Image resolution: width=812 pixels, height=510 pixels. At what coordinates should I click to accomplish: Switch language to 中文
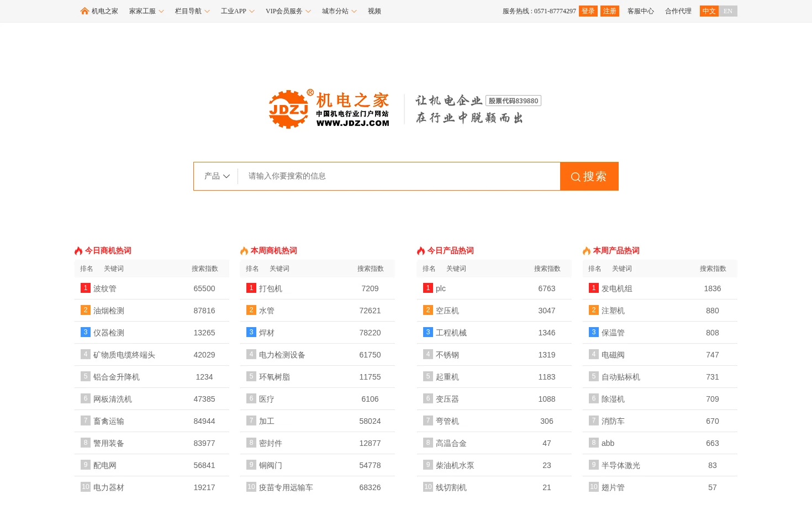pyautogui.click(x=709, y=11)
